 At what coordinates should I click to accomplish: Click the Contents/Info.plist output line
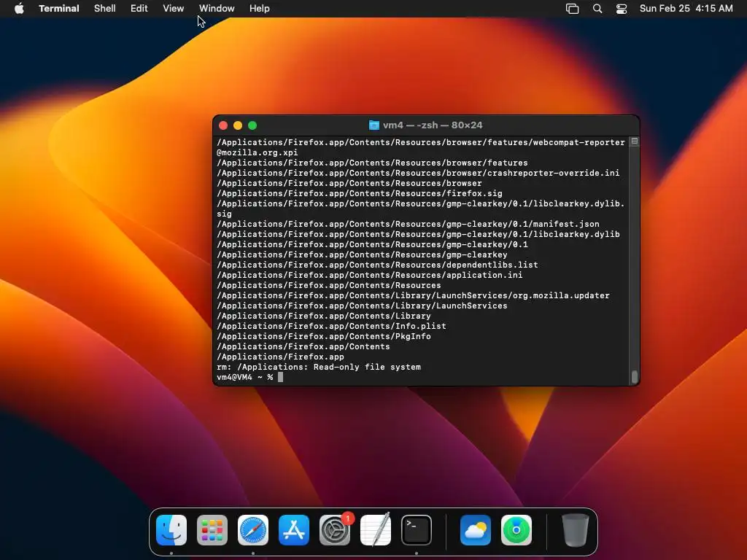332,326
